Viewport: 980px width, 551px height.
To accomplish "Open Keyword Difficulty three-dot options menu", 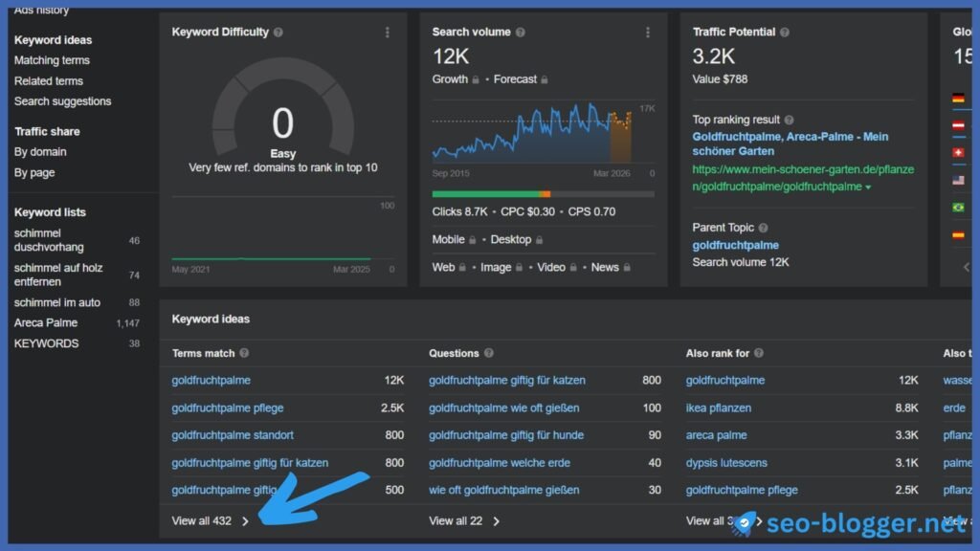I will [x=388, y=33].
